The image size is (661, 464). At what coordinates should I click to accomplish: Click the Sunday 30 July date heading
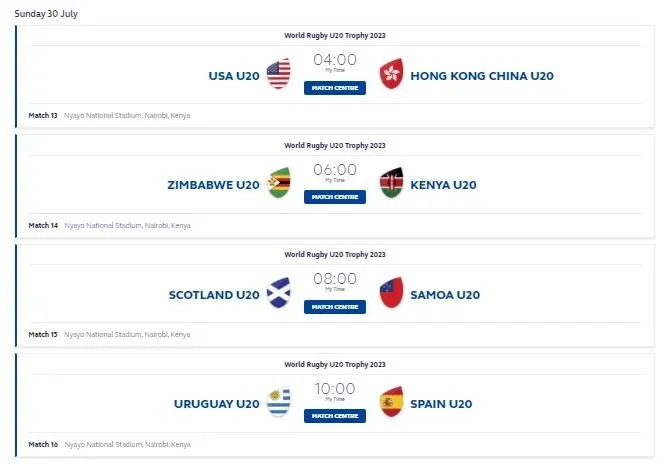click(x=46, y=14)
